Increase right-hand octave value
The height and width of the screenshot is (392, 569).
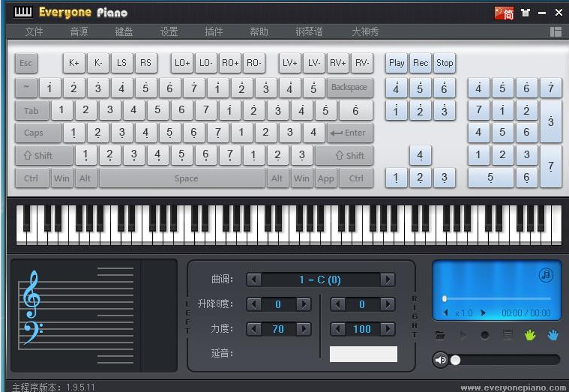[388, 304]
